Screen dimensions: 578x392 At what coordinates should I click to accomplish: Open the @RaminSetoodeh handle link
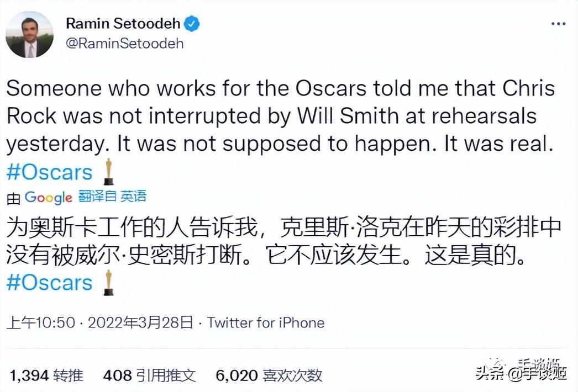pyautogui.click(x=124, y=44)
